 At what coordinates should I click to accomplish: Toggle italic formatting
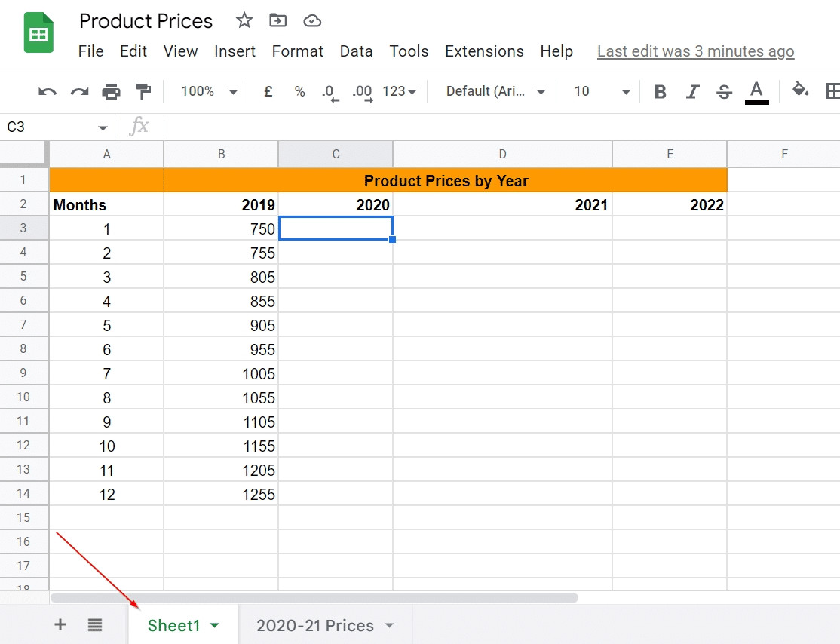692,92
